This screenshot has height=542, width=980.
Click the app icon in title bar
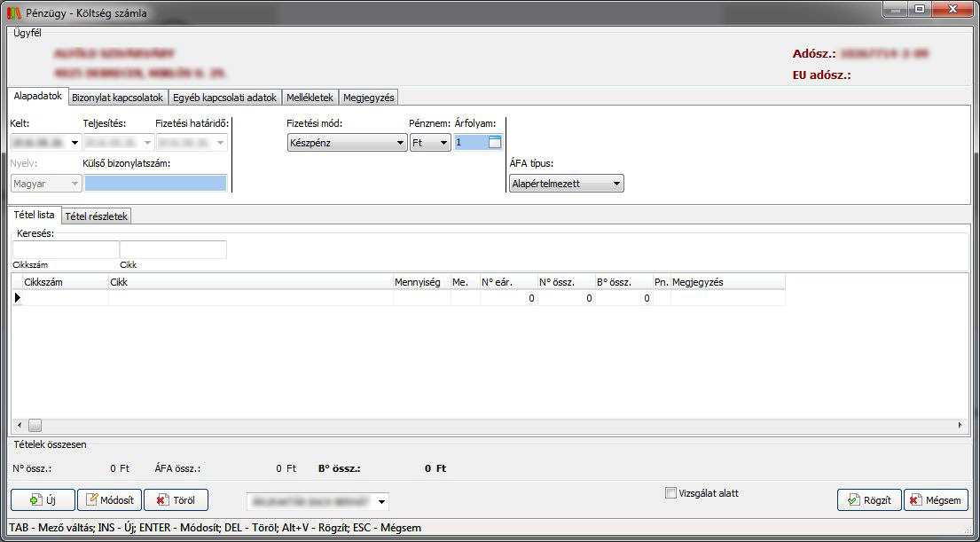click(13, 12)
